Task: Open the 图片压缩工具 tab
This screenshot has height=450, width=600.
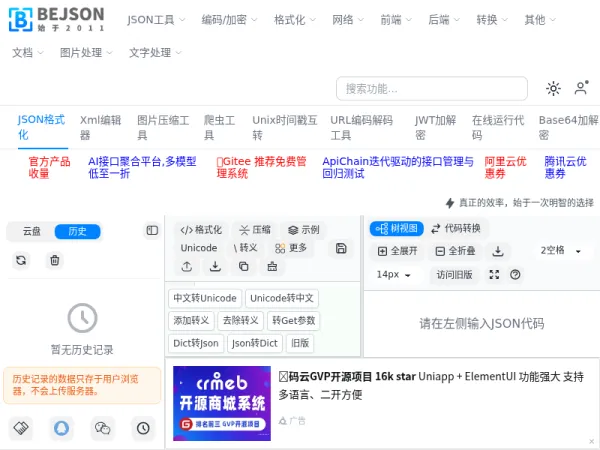Action: 163,127
